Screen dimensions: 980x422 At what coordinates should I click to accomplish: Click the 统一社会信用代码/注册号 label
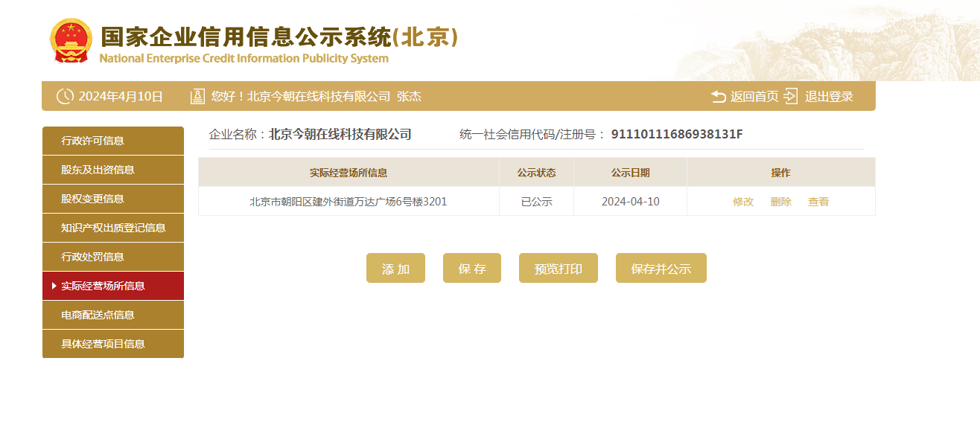[532, 135]
